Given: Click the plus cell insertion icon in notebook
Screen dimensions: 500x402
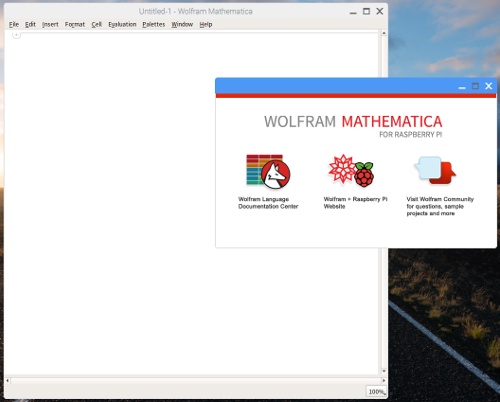Looking at the screenshot, I should tap(16, 35).
